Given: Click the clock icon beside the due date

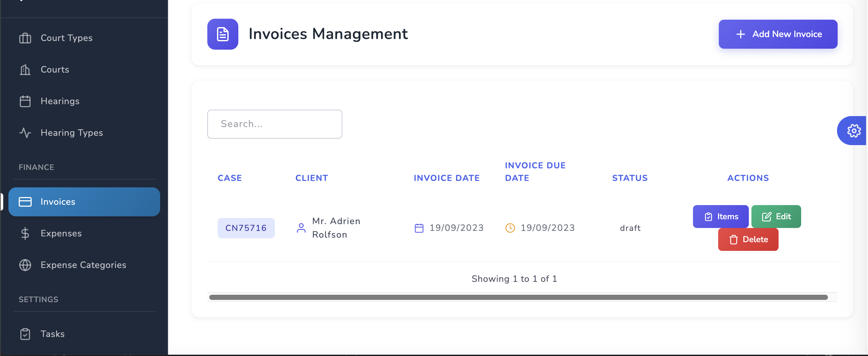Looking at the screenshot, I should click(x=510, y=228).
